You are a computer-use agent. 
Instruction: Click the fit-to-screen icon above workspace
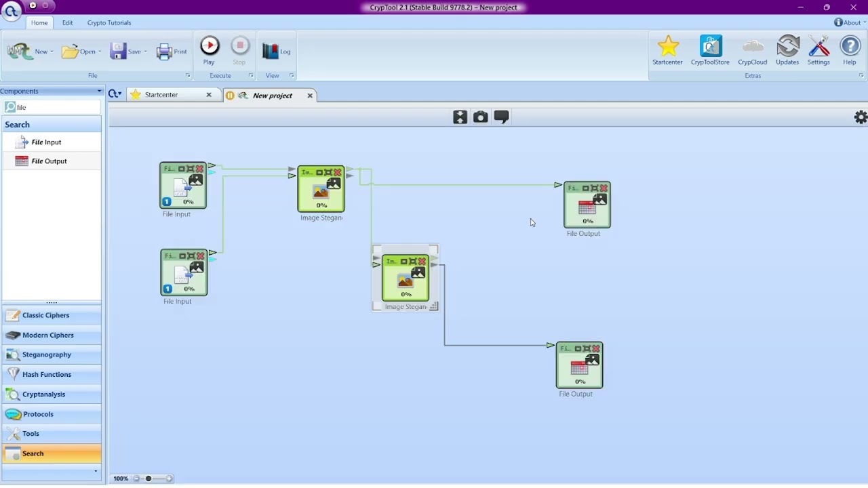(x=460, y=117)
